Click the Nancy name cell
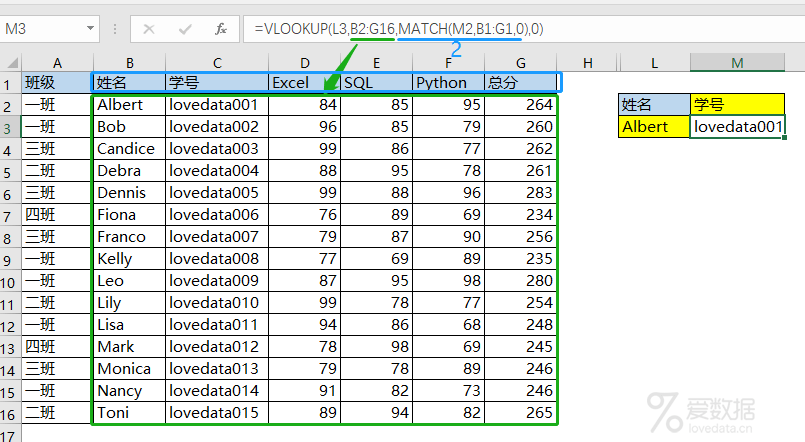Viewport: 805px width, 442px height. (129, 391)
